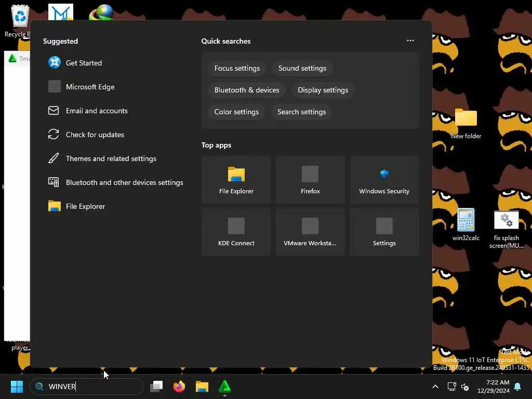Click Focus settings quick search

(237, 68)
